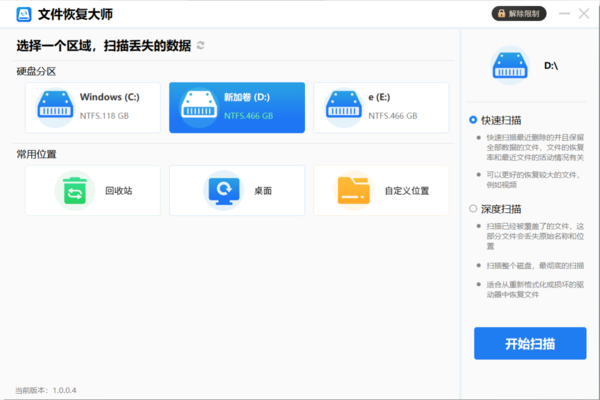Close the 文件恢复大师 window

pos(584,14)
